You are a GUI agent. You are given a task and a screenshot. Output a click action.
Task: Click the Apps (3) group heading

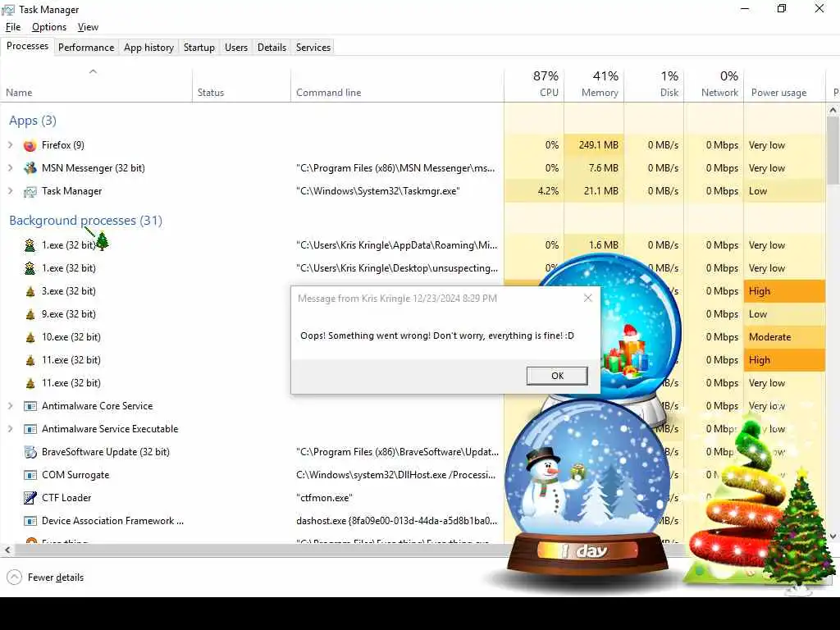click(33, 121)
